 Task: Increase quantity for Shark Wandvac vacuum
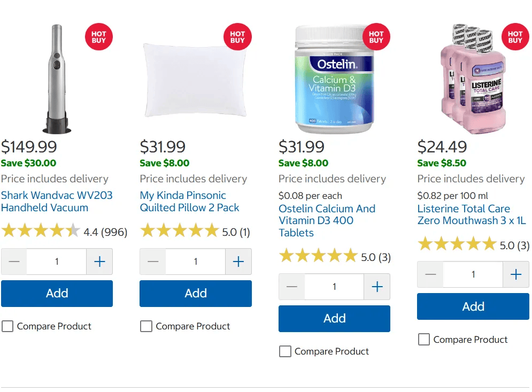coord(99,262)
